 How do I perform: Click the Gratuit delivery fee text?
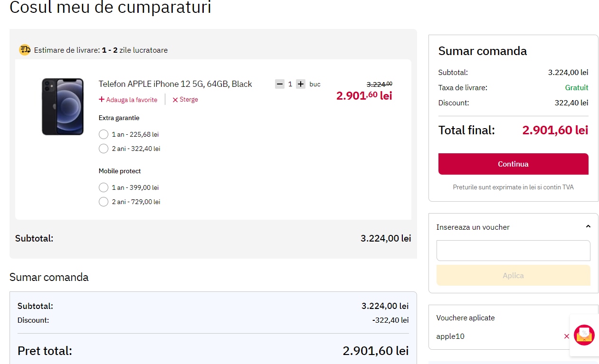point(577,88)
